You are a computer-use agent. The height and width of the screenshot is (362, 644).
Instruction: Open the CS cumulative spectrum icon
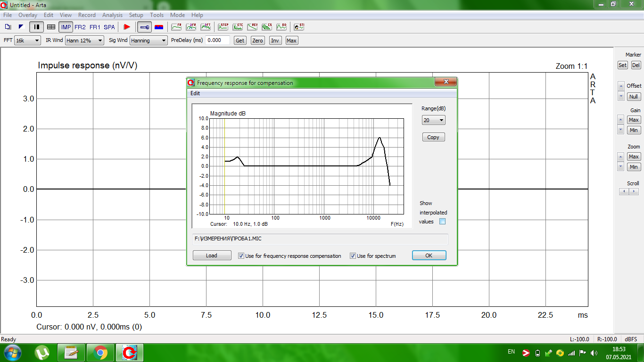pos(267,27)
